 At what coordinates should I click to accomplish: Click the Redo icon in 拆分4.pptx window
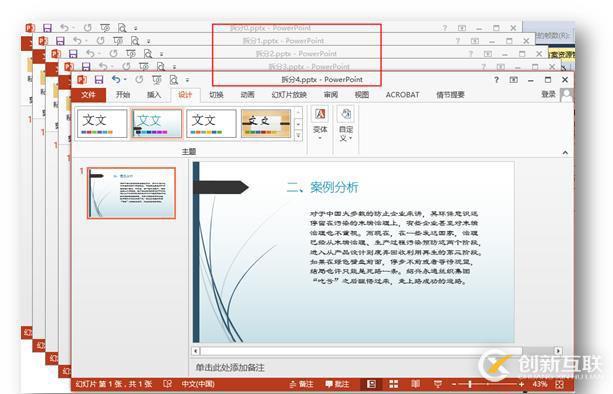coord(139,80)
